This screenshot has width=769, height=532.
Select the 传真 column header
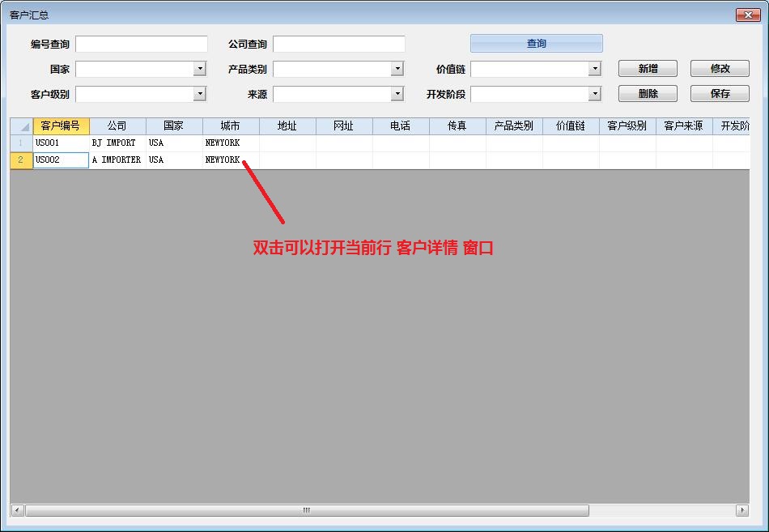coord(457,126)
